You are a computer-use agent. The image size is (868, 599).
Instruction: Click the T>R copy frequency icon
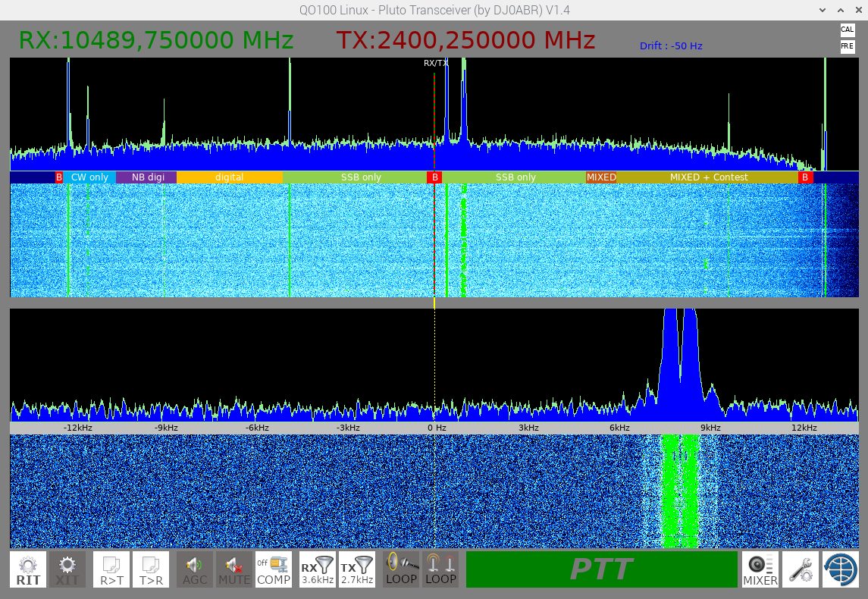151,569
